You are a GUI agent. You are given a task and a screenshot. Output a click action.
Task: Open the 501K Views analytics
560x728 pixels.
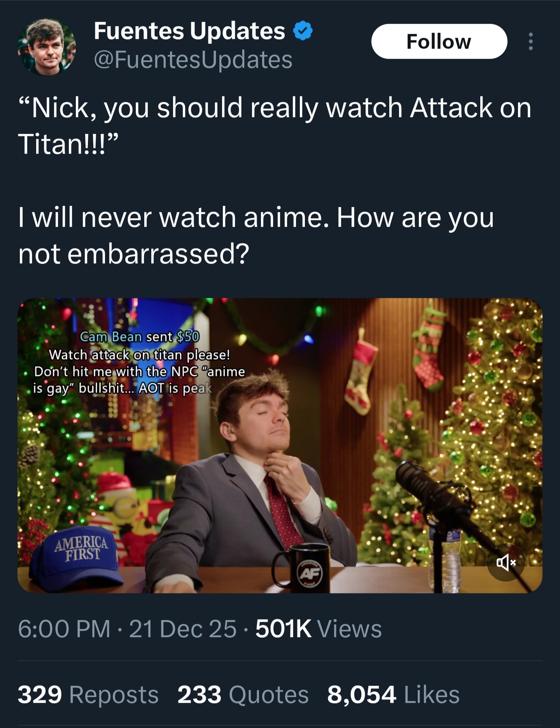tap(318, 629)
